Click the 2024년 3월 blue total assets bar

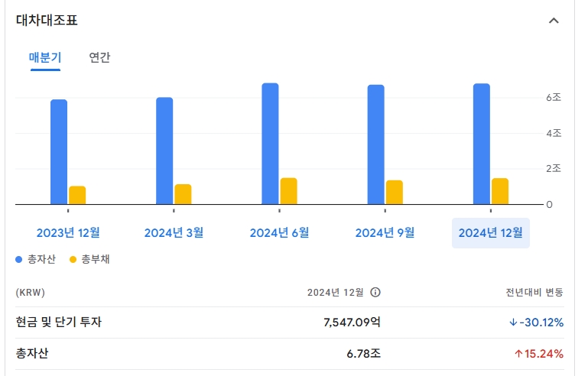[x=164, y=151]
